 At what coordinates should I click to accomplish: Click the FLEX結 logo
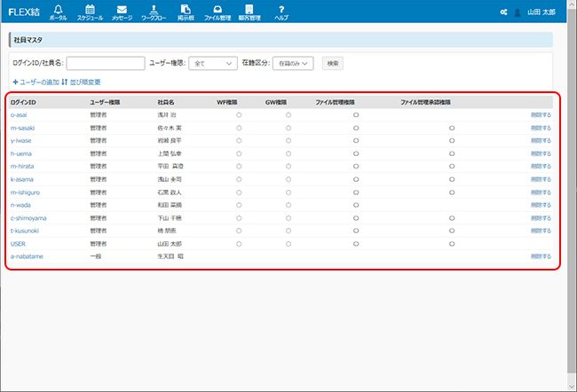coord(24,12)
